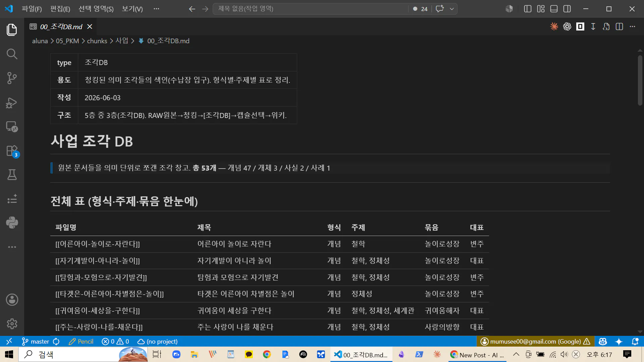Click the gray hexagon icon in title bar
This screenshot has height=362, width=644.
point(509,9)
